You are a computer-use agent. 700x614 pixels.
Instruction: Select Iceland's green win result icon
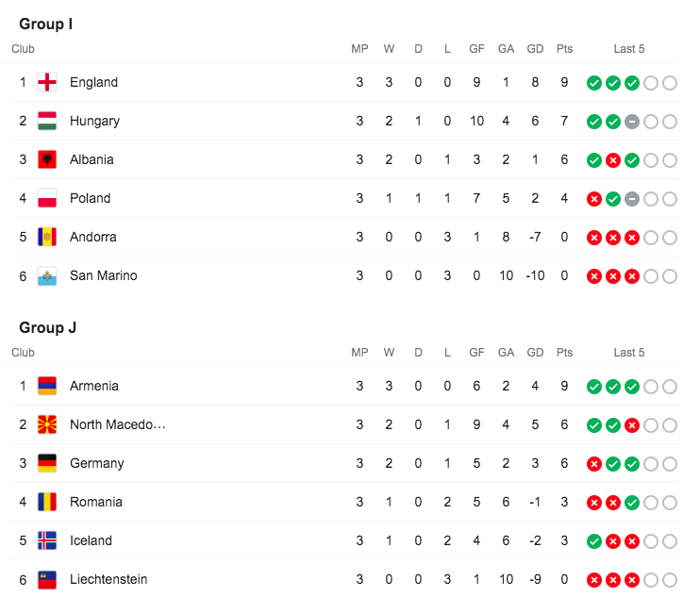tap(593, 541)
